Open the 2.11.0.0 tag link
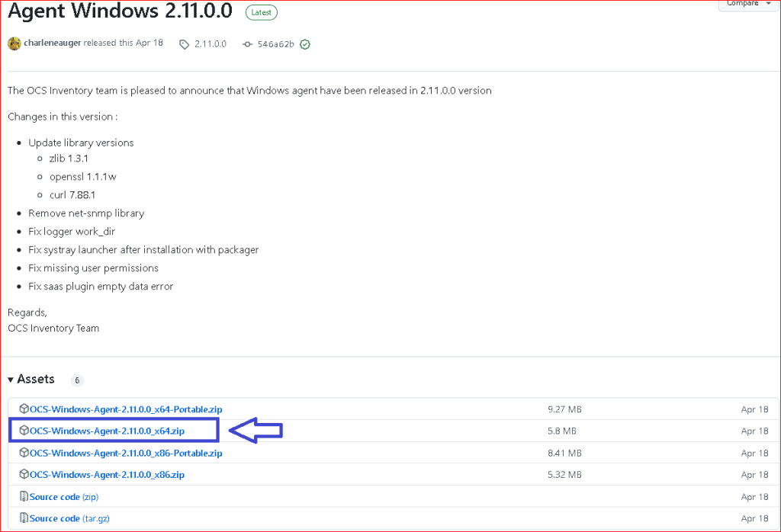This screenshot has width=781, height=532. click(211, 43)
